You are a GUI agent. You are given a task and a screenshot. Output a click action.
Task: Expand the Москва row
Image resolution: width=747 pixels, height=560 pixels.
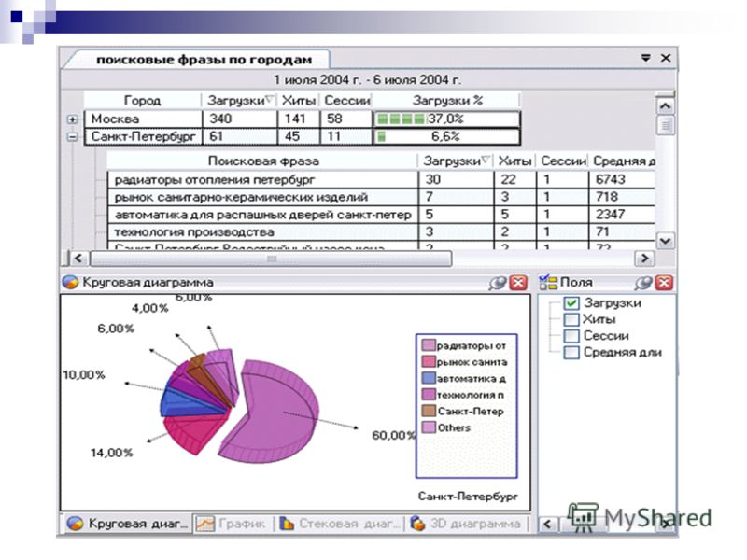click(73, 119)
